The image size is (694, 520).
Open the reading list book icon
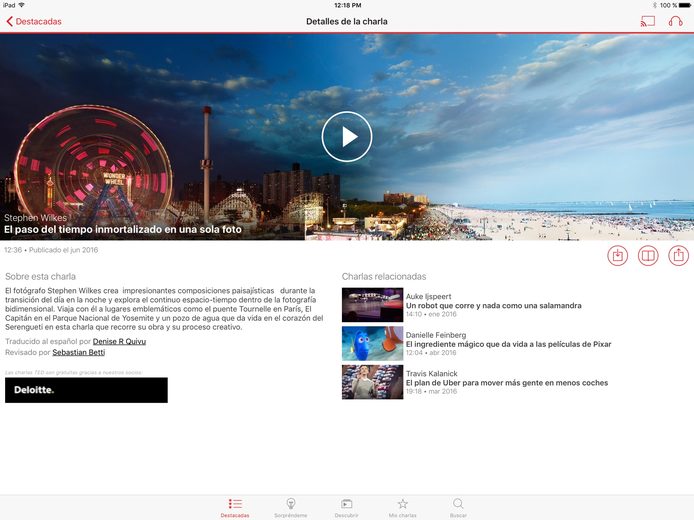[648, 255]
